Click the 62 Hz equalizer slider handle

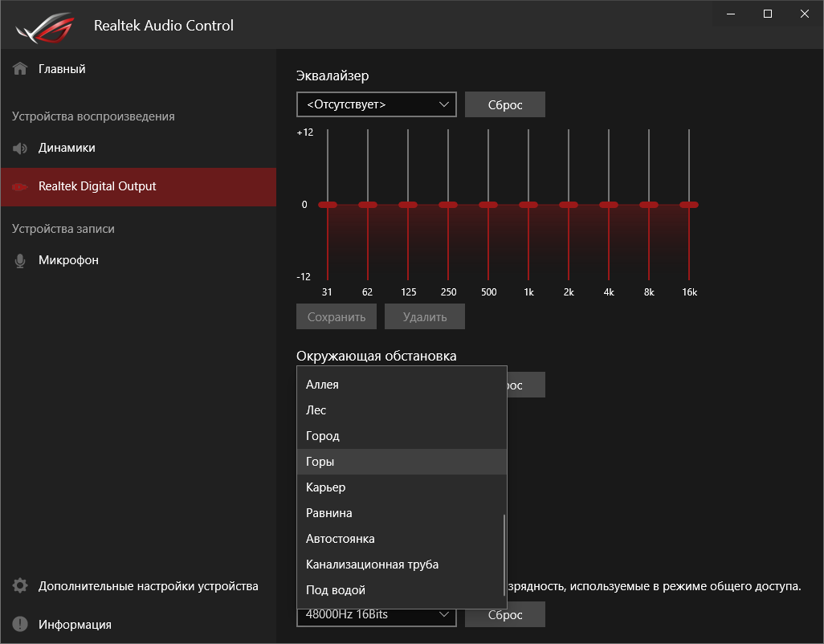(x=368, y=205)
